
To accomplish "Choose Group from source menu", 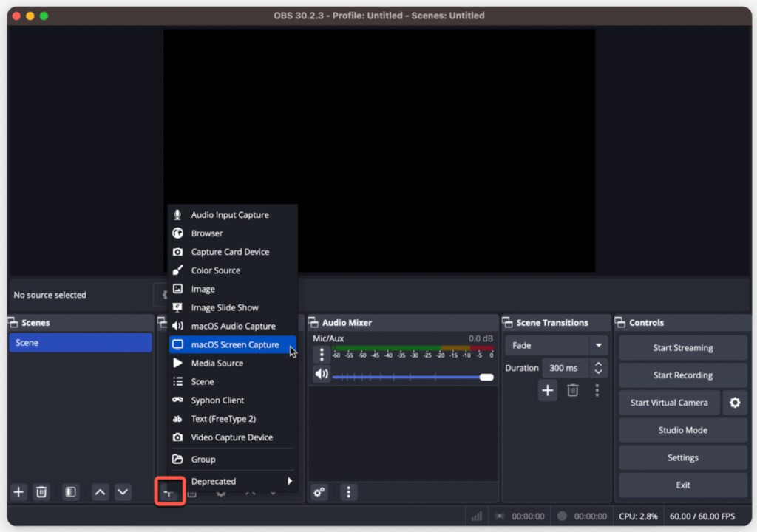I will (232, 459).
